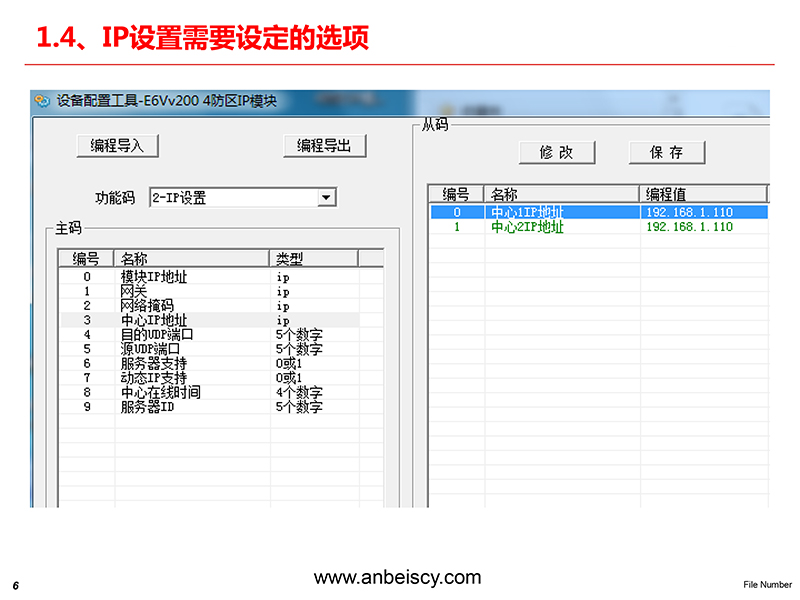Image resolution: width=800 pixels, height=600 pixels.
Task: Click the 修 改 button
Action: point(557,153)
